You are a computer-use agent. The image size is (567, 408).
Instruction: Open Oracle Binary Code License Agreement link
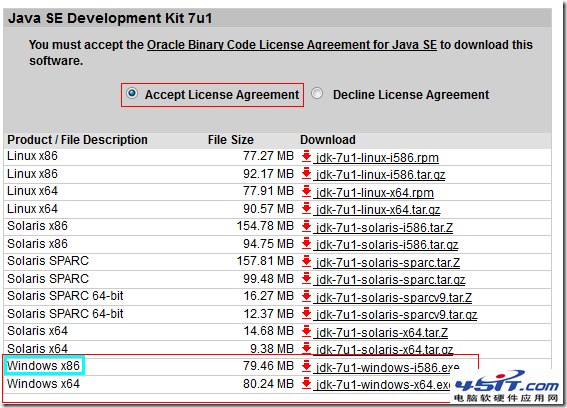pos(292,45)
